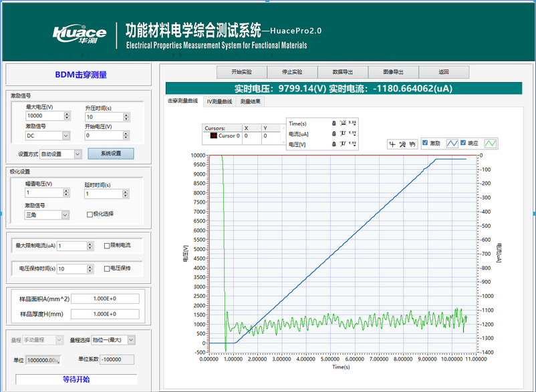Click the lock icon for 电压[V] scale
The image size is (536, 392).
point(334,144)
